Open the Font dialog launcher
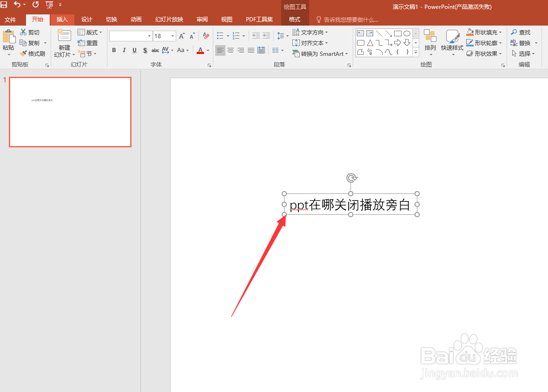 209,66
